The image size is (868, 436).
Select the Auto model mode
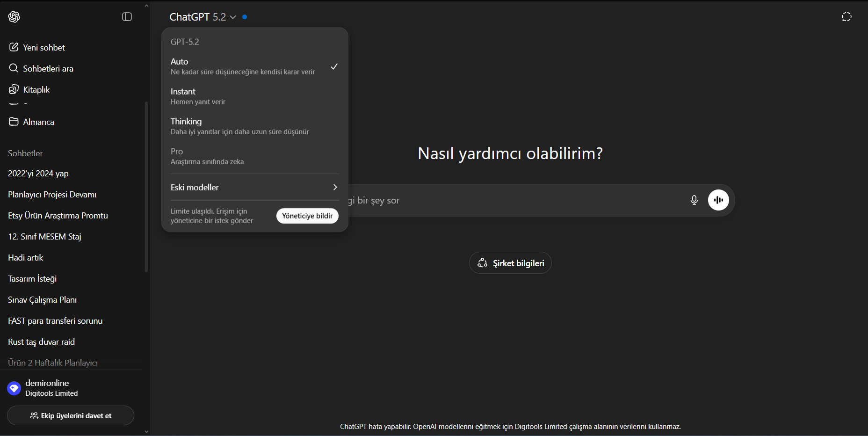[254, 66]
